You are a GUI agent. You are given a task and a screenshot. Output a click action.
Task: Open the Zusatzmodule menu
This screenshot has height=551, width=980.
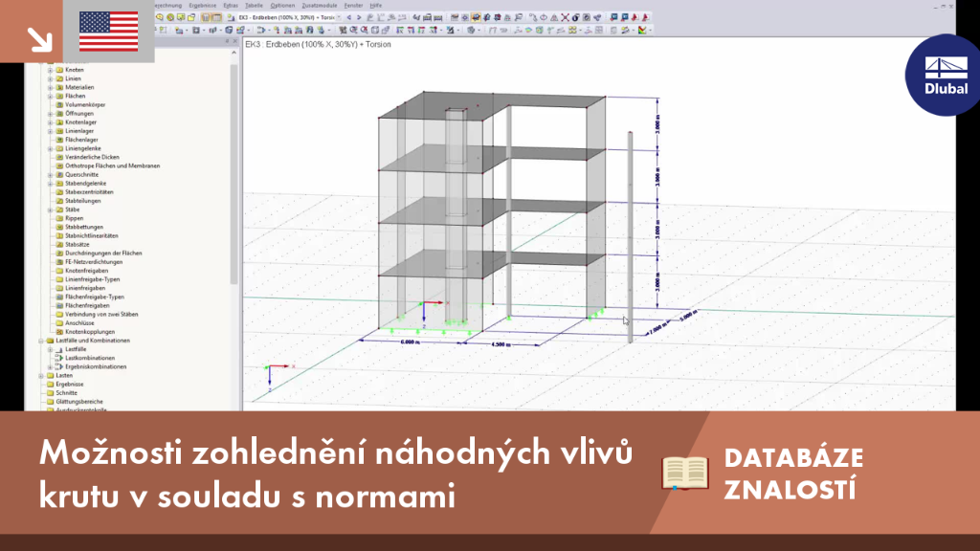pos(320,6)
